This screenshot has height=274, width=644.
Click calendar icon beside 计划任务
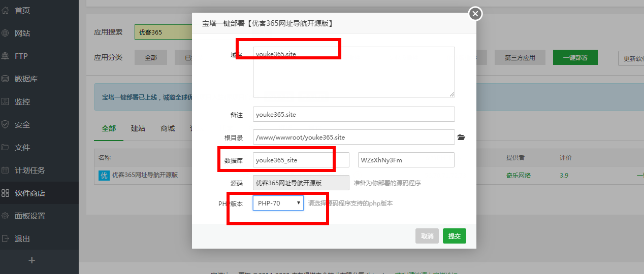[x=6, y=170]
